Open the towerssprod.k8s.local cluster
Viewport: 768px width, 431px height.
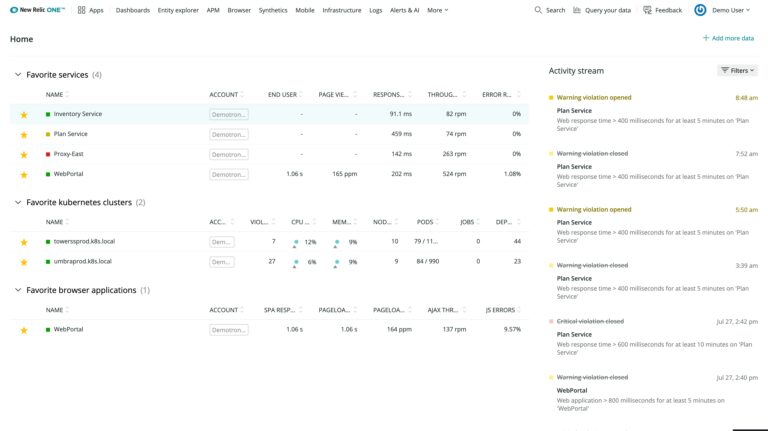coord(84,241)
